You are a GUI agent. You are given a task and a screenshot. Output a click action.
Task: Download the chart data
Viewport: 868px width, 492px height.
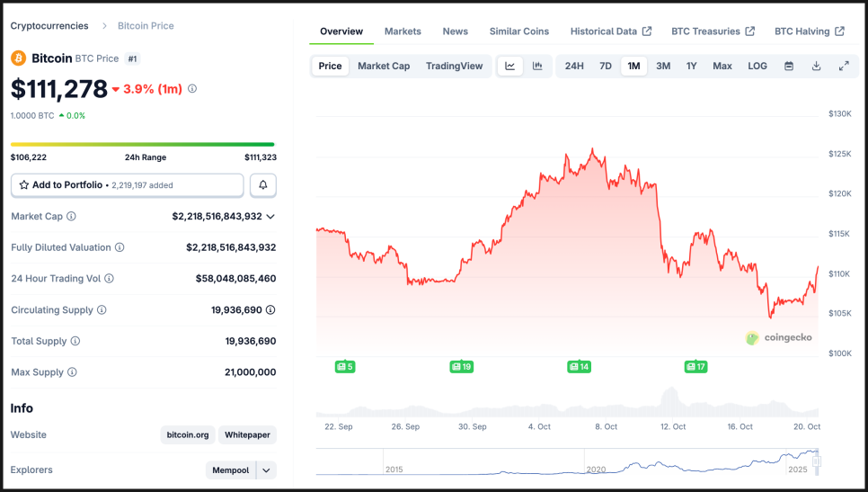tap(816, 66)
